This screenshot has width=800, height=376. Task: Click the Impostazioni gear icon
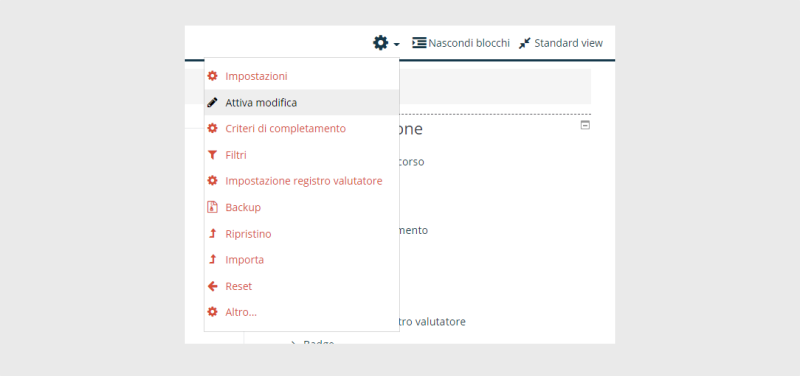212,76
